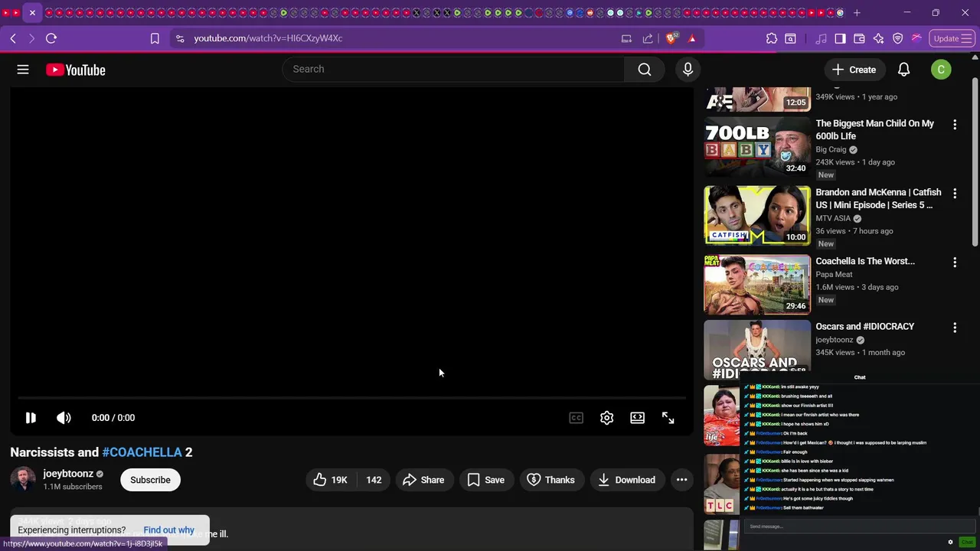Viewport: 980px width, 551px height.
Task: Save the video to a playlist
Action: click(486, 480)
